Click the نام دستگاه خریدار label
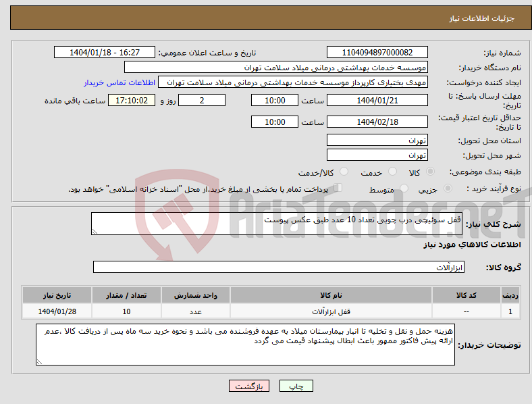 pyautogui.click(x=490, y=68)
